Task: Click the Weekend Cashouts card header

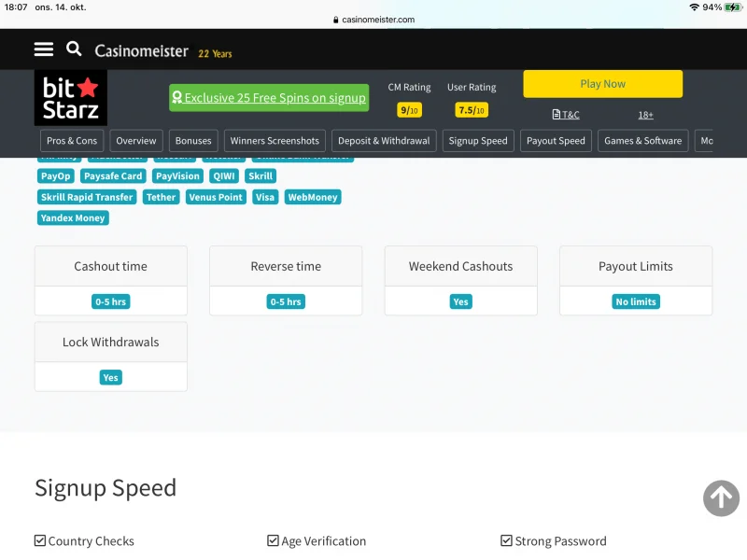Action: pos(460,266)
